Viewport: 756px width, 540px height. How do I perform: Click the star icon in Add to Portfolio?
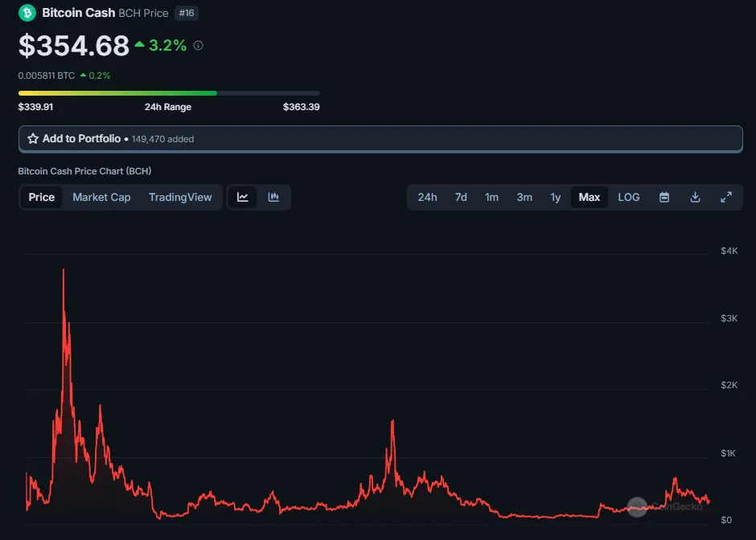tap(33, 139)
